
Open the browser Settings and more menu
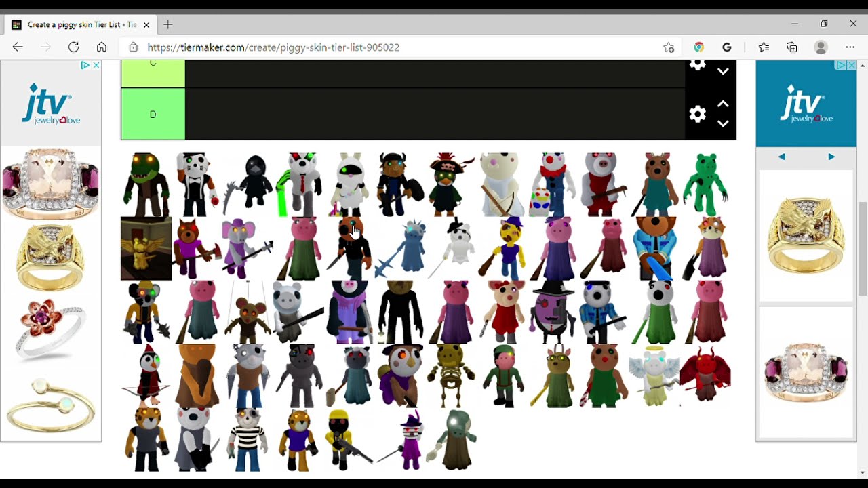[850, 47]
